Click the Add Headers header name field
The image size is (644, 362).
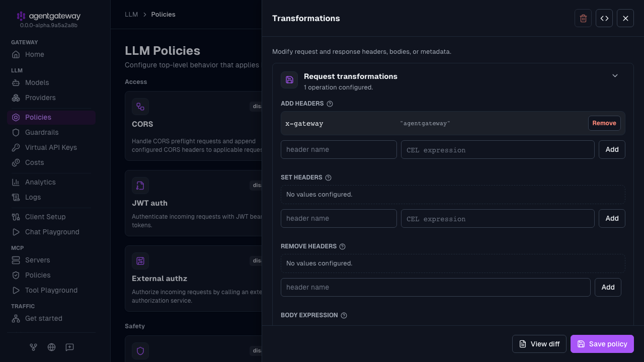point(339,149)
